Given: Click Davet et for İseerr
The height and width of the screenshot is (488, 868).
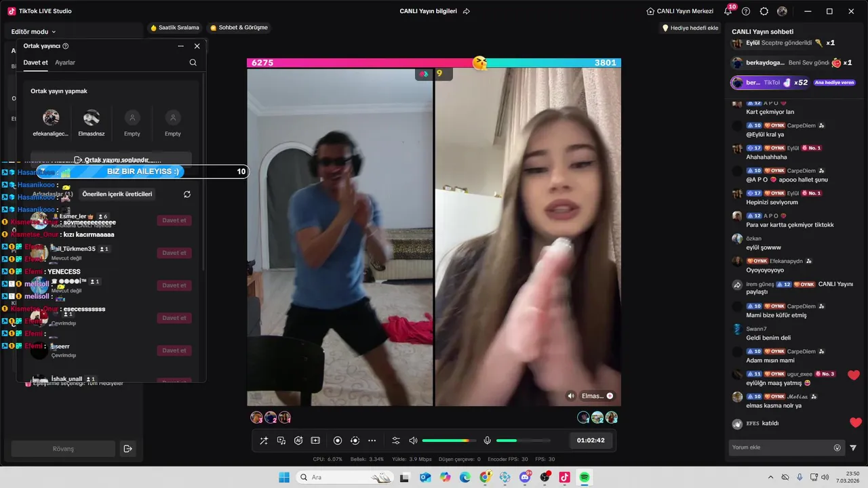Looking at the screenshot, I should [174, 350].
